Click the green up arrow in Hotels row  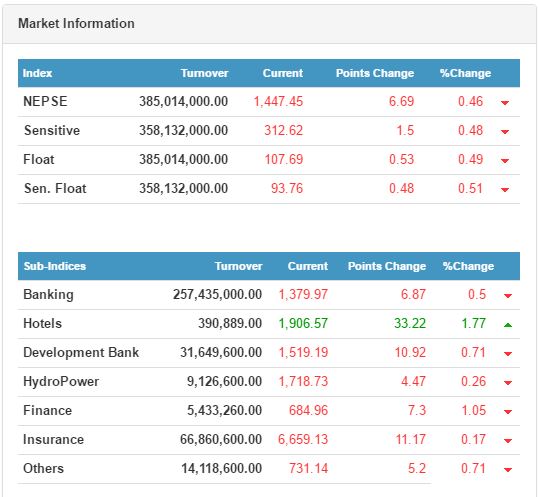point(508,324)
